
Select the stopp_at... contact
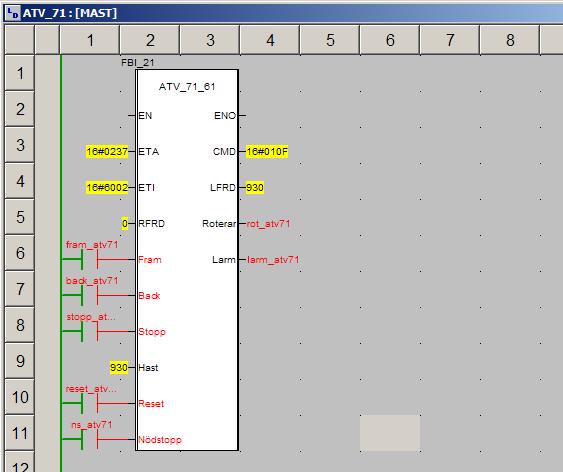coord(90,331)
